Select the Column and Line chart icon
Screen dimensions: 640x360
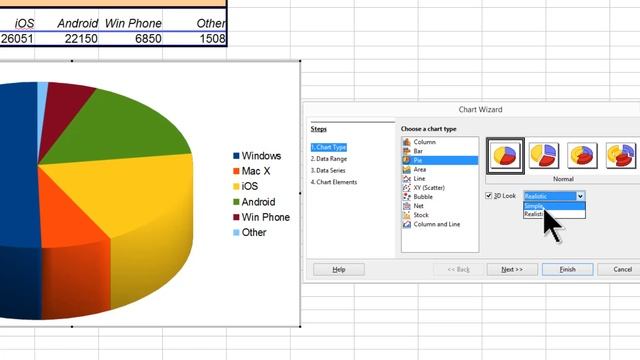(407, 224)
